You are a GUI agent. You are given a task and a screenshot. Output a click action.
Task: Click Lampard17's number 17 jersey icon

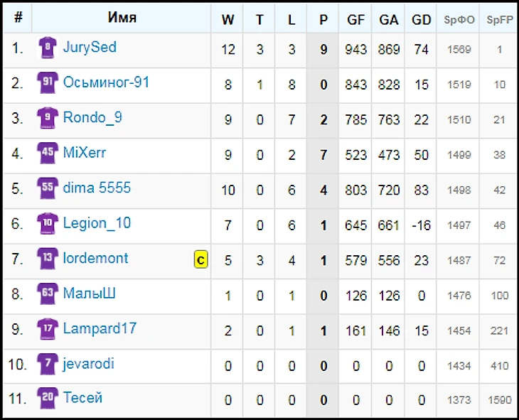coord(48,329)
